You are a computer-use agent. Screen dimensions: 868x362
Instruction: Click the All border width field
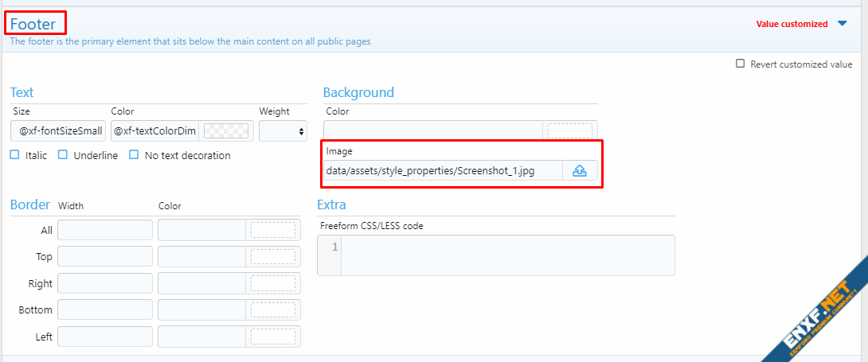point(105,230)
